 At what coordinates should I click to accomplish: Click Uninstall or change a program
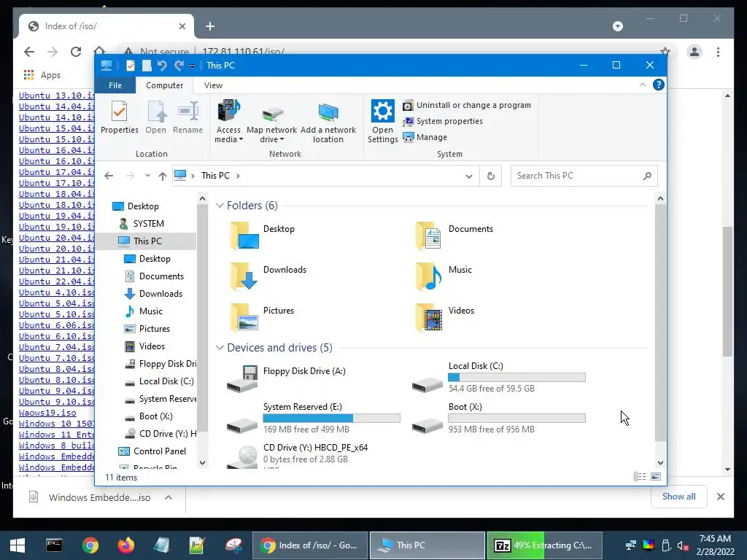[467, 105]
